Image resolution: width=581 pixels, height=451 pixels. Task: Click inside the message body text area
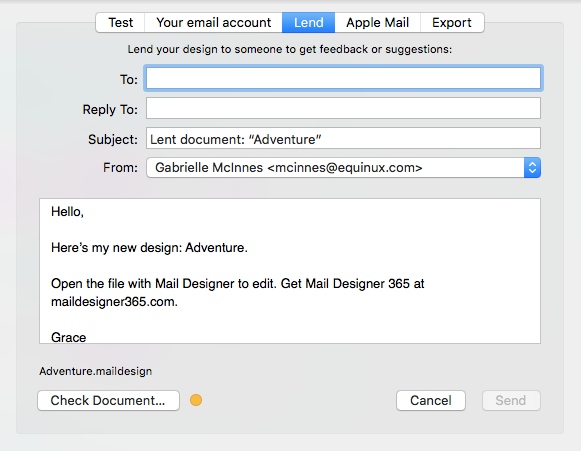pos(290,271)
